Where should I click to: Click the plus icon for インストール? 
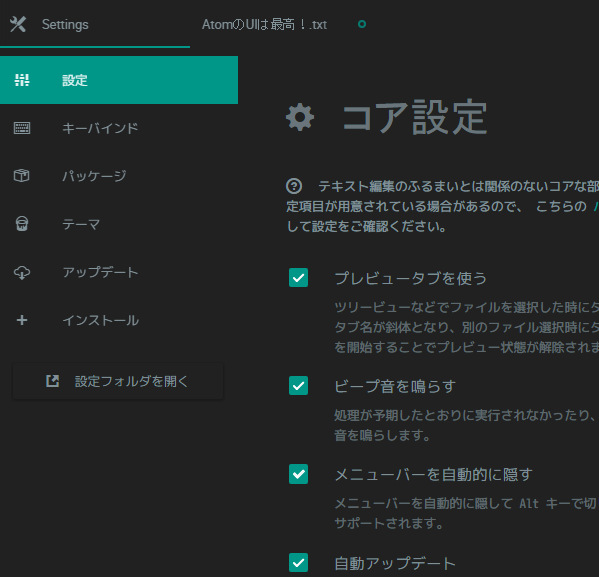coord(22,320)
